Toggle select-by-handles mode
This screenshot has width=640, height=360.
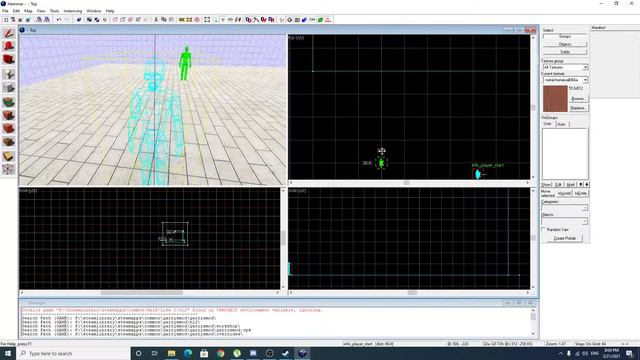(x=207, y=20)
